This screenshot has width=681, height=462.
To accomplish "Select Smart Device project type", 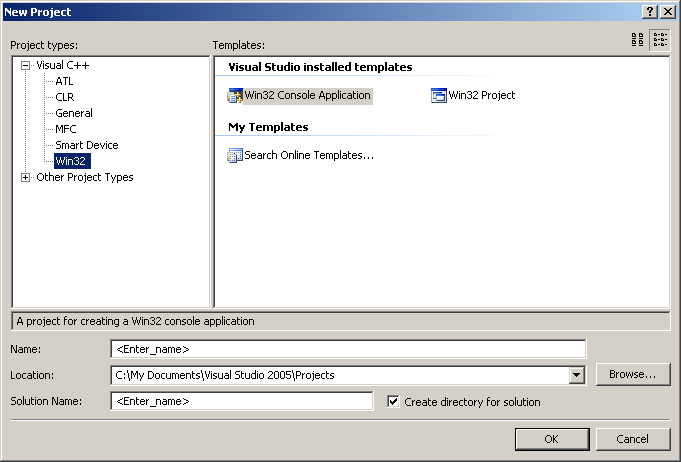I will click(87, 145).
